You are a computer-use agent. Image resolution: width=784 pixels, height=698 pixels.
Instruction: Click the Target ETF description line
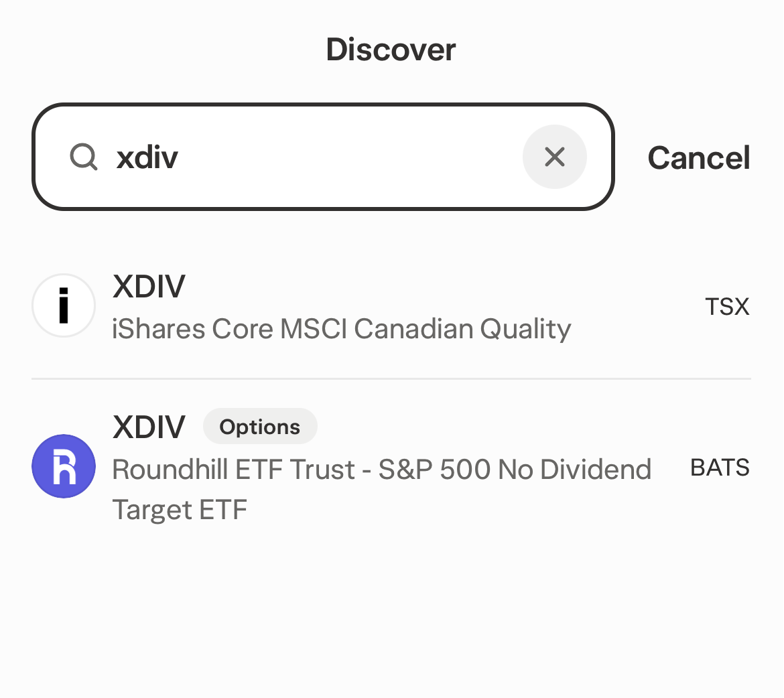(180, 510)
